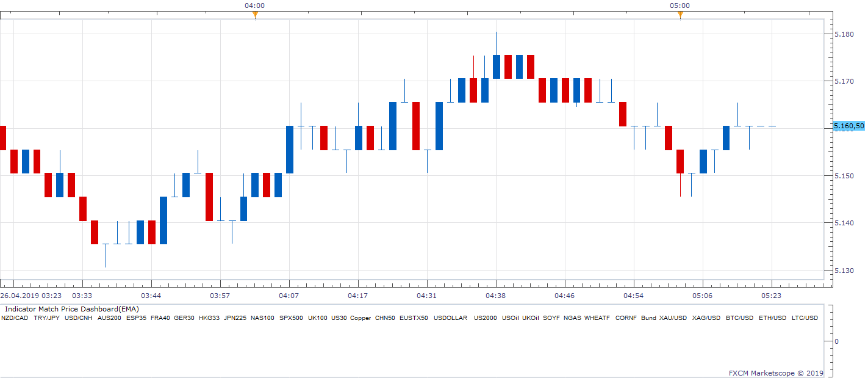The height and width of the screenshot is (378, 868).
Task: Select LTC/USD in the dashboard
Action: point(805,318)
